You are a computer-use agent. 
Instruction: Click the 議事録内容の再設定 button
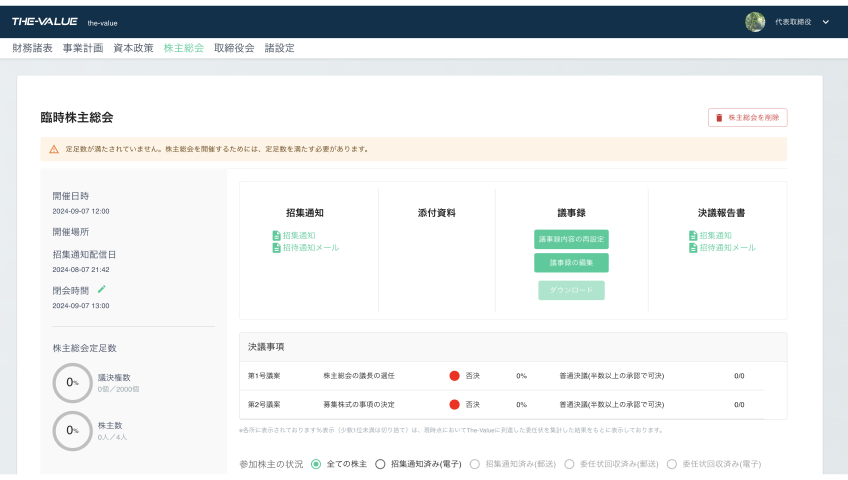(x=571, y=239)
